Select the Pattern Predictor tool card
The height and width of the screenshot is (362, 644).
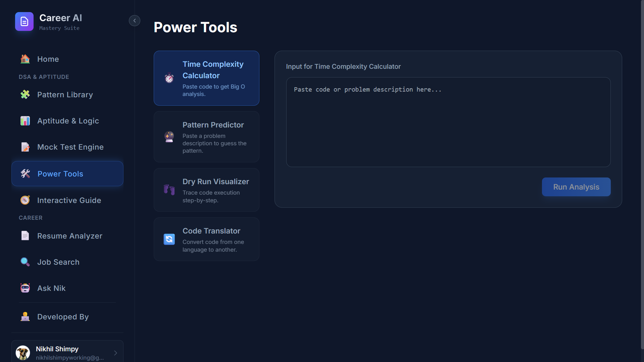tap(206, 137)
